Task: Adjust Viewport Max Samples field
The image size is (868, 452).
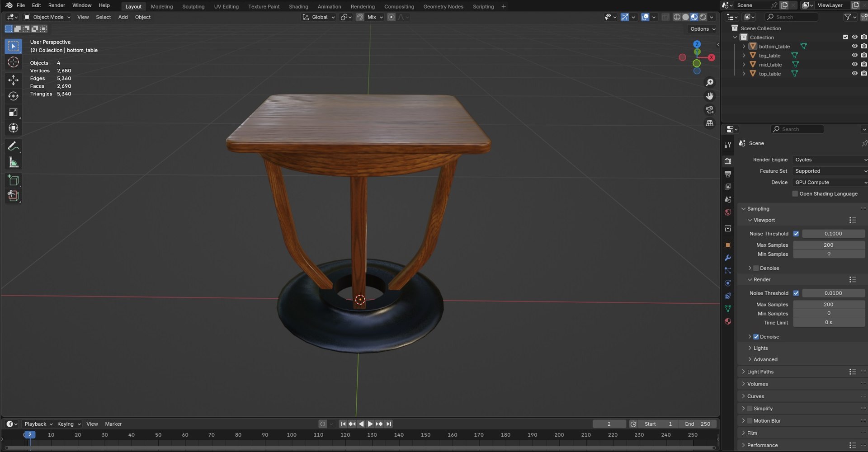Action: pyautogui.click(x=829, y=245)
